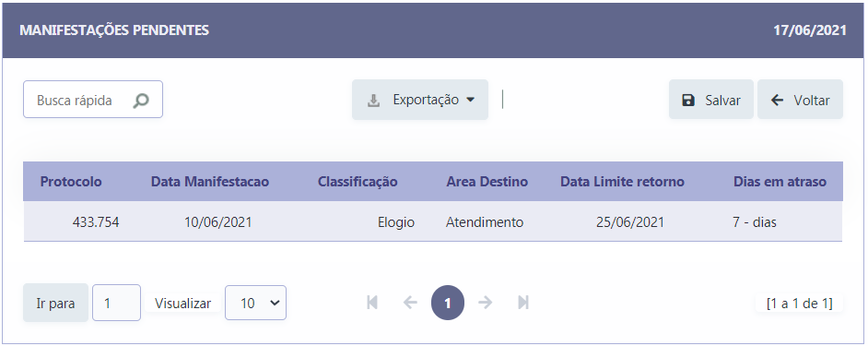Sort by Dias em atraso column
Viewport: 868px width, 346px height.
(x=780, y=182)
